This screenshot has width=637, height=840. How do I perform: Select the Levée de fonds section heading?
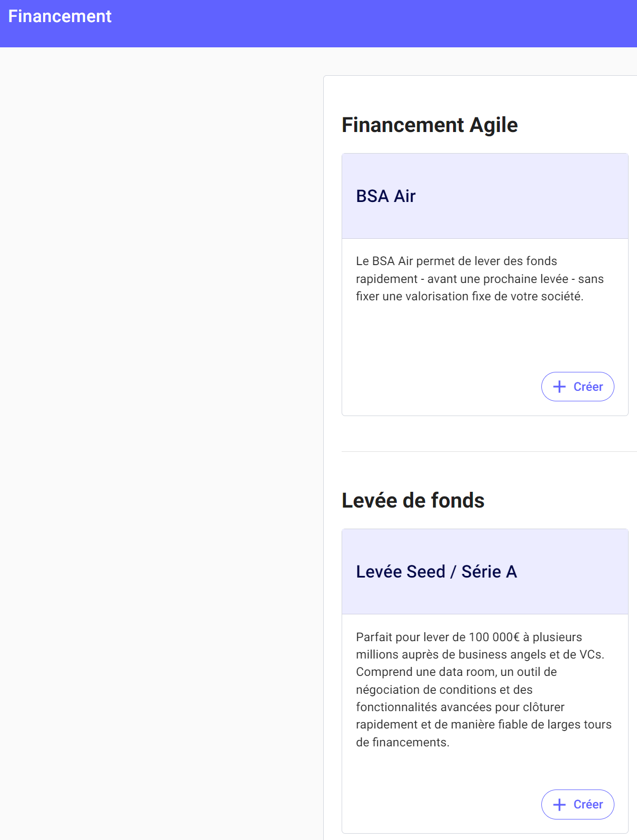[413, 501]
